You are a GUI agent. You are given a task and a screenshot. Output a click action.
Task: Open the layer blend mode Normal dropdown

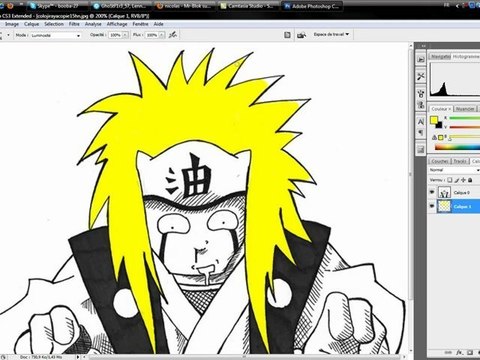tap(454, 170)
